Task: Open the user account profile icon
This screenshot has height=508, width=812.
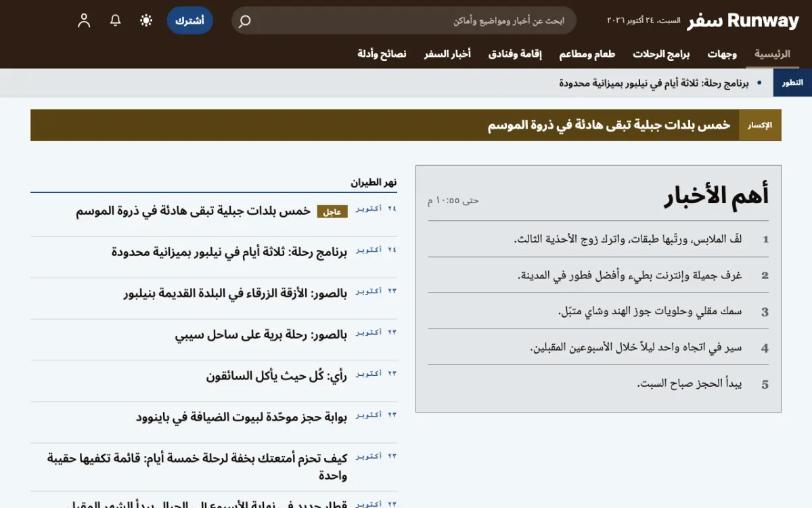Action: [x=84, y=20]
